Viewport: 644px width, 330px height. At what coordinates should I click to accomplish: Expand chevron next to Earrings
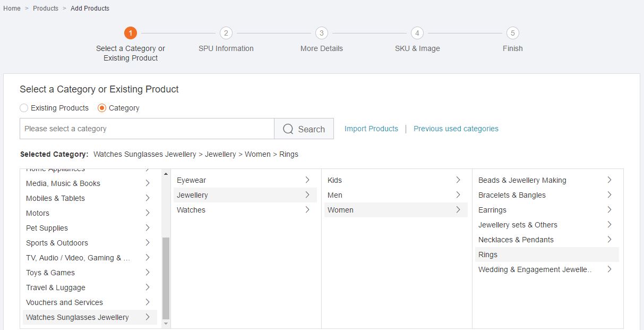coord(609,210)
